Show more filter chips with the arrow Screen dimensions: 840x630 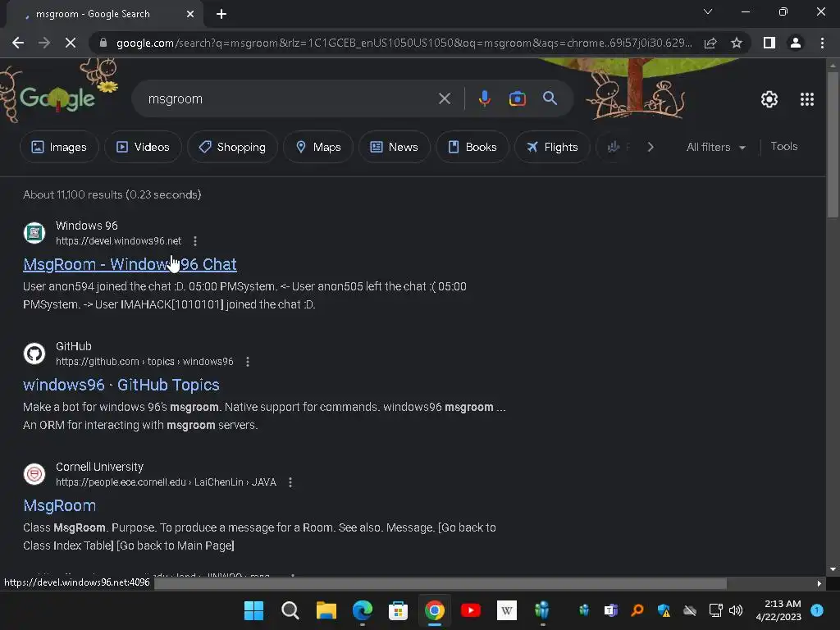[651, 147]
